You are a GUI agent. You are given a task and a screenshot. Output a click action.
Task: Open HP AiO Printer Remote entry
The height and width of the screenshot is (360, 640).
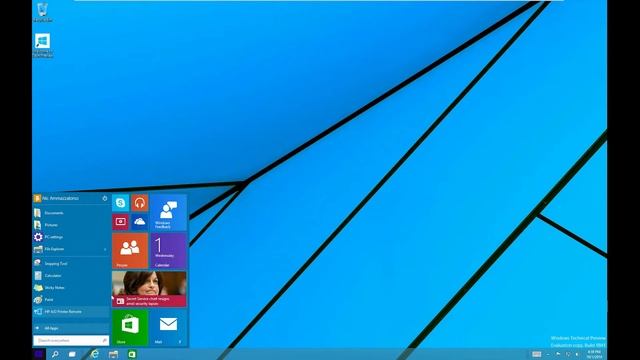[x=71, y=312]
